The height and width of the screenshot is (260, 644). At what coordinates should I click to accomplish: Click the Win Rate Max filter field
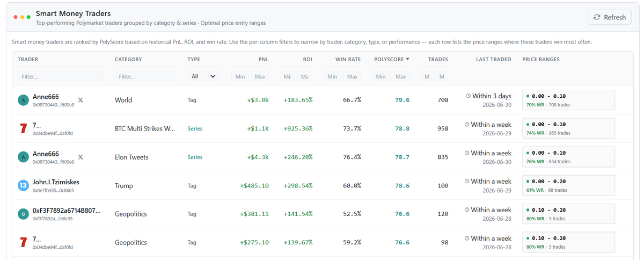click(352, 77)
